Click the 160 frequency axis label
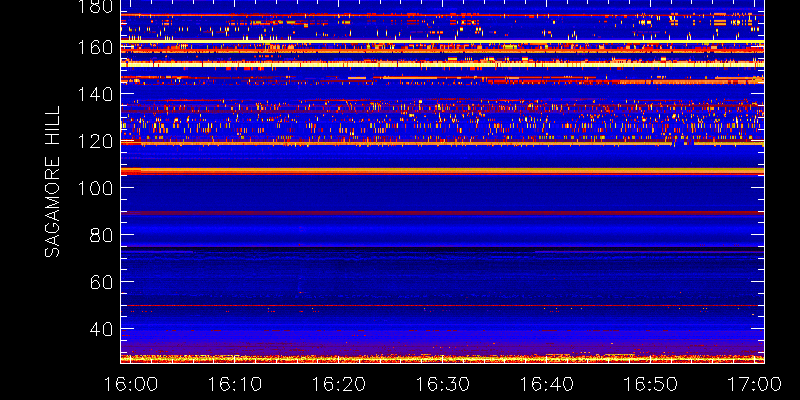Image resolution: width=800 pixels, height=400 pixels. click(95, 48)
